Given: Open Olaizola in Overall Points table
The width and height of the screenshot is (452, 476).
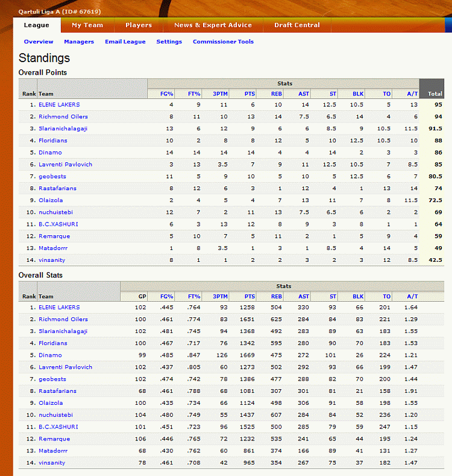Looking at the screenshot, I should pos(51,200).
